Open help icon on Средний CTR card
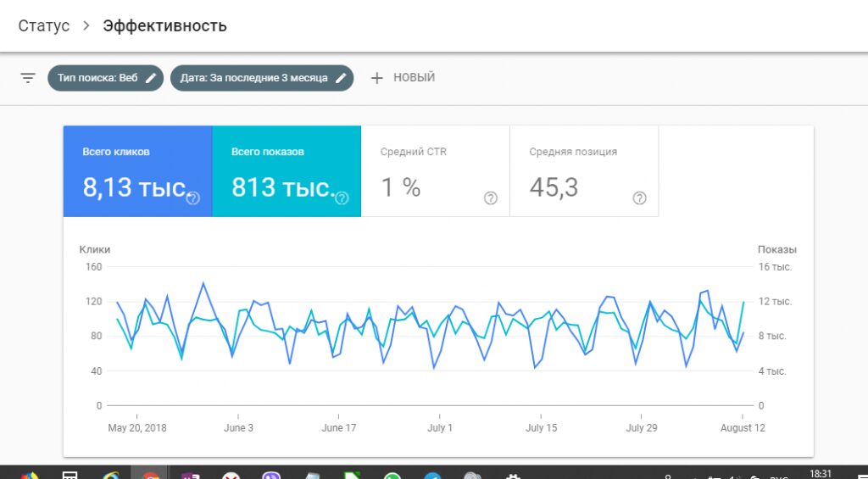This screenshot has height=479, width=868. click(491, 198)
